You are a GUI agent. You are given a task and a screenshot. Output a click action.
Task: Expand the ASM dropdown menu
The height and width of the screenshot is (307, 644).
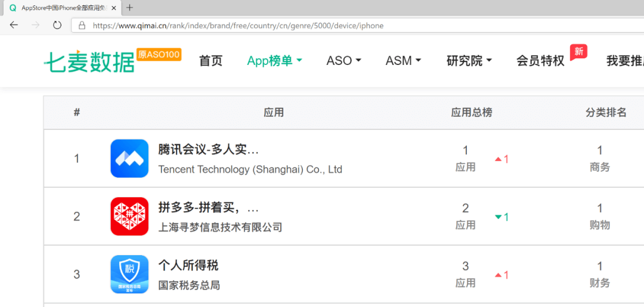click(403, 61)
